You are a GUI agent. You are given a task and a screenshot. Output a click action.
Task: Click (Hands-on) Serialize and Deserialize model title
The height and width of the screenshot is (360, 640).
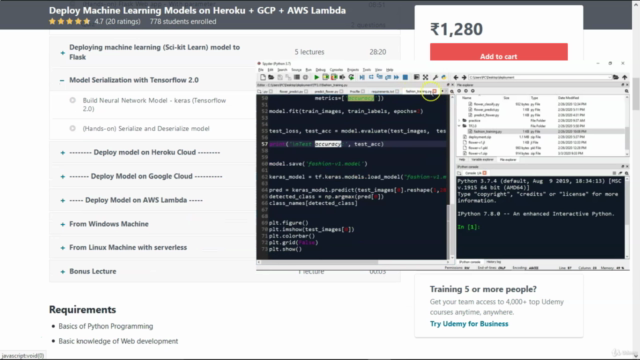pyautogui.click(x=146, y=129)
